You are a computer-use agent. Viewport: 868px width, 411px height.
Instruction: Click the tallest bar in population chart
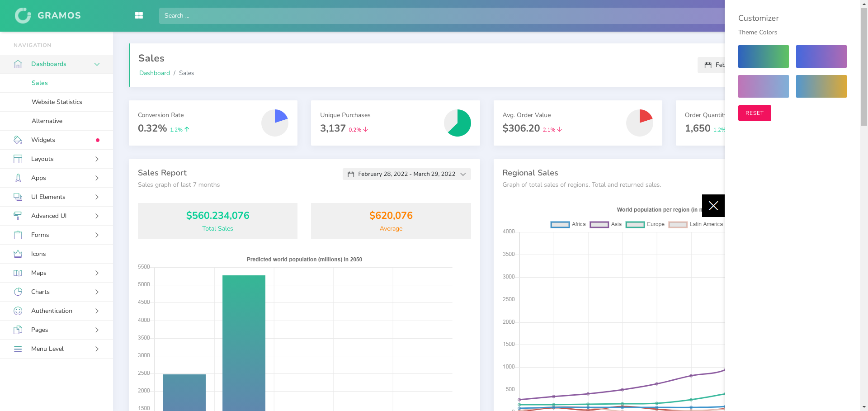coord(244,343)
